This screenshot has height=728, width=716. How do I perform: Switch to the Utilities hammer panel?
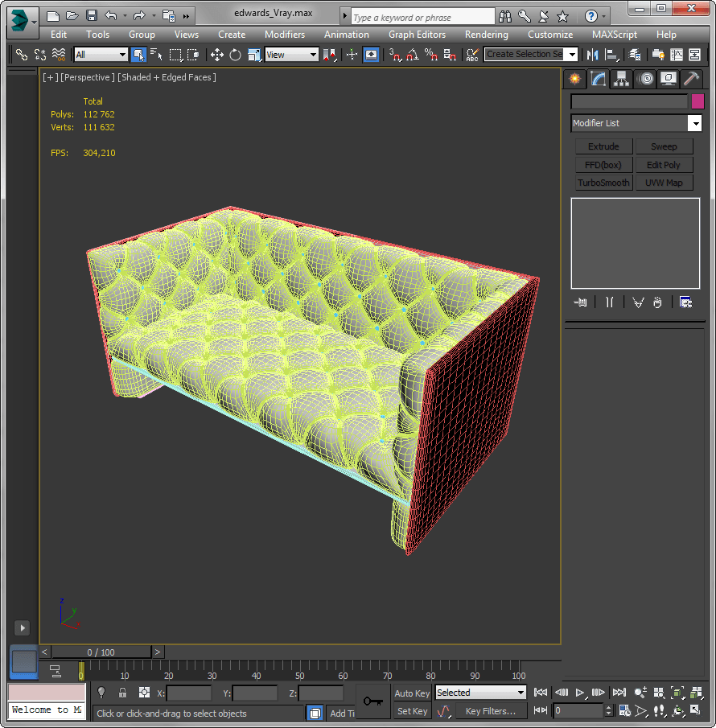coord(690,79)
